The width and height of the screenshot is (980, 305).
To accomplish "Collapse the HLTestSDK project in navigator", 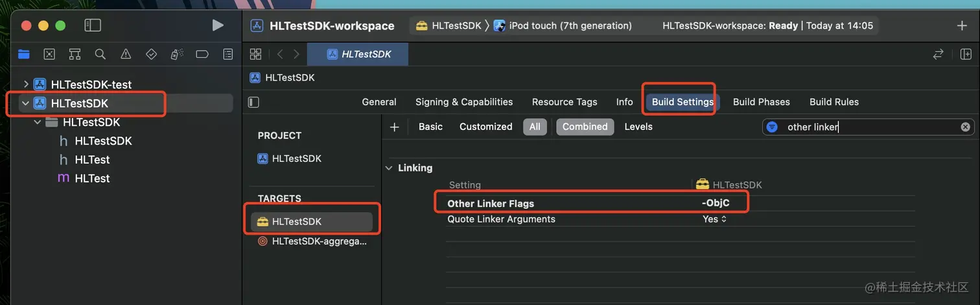I will (x=25, y=103).
